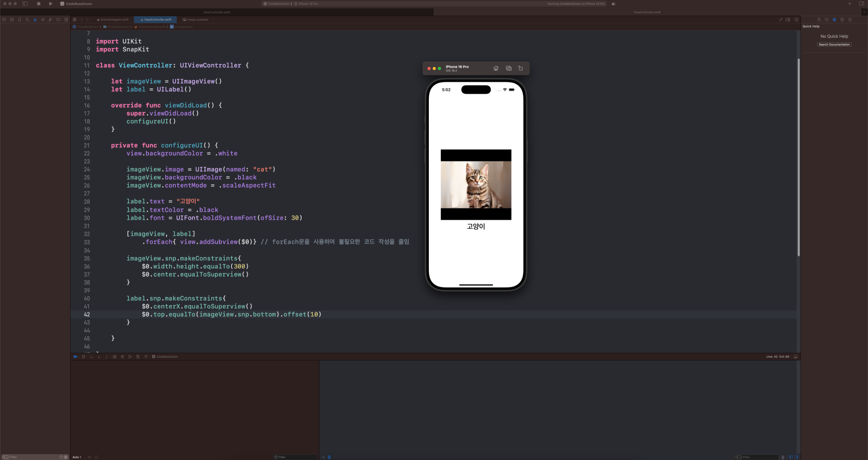Toggle the right inspector panel
868x460 pixels.
pos(861,4)
